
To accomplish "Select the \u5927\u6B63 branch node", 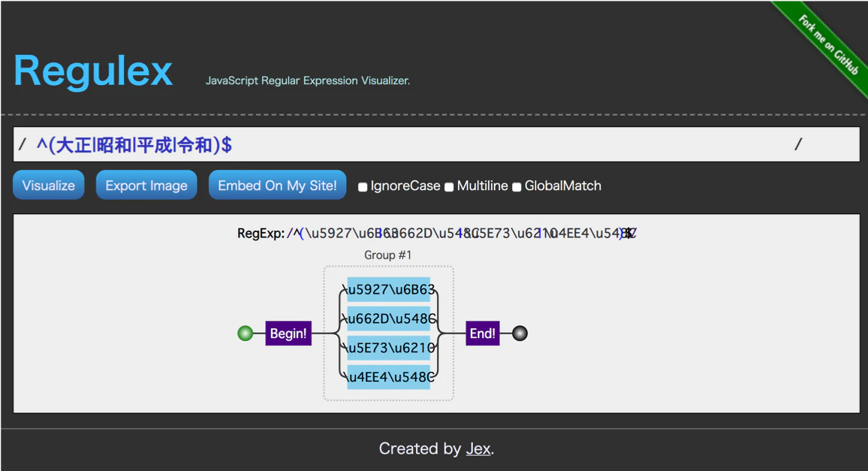I will (389, 289).
